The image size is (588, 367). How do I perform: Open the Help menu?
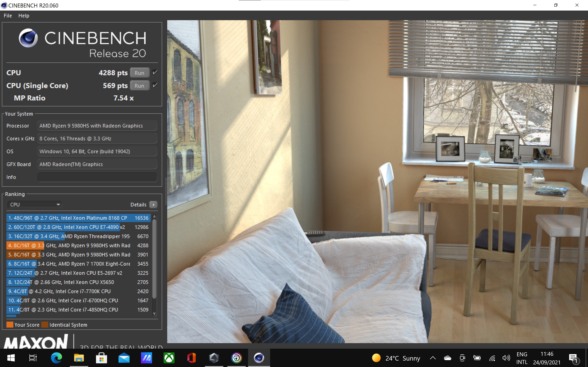coord(24,16)
